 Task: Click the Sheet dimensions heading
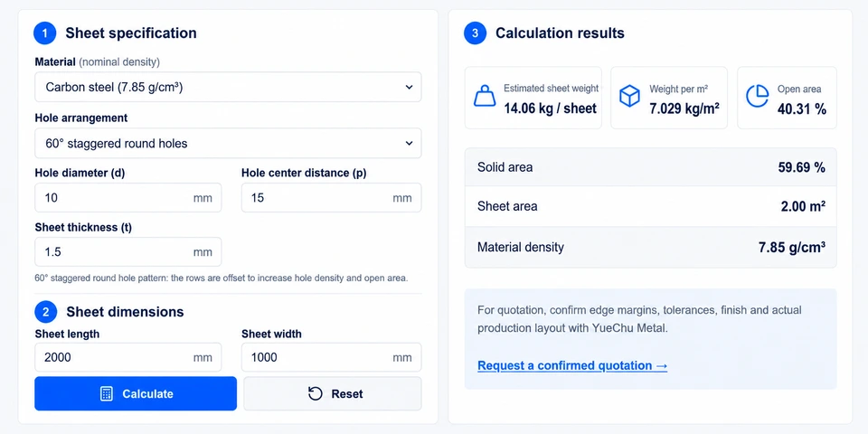[125, 312]
